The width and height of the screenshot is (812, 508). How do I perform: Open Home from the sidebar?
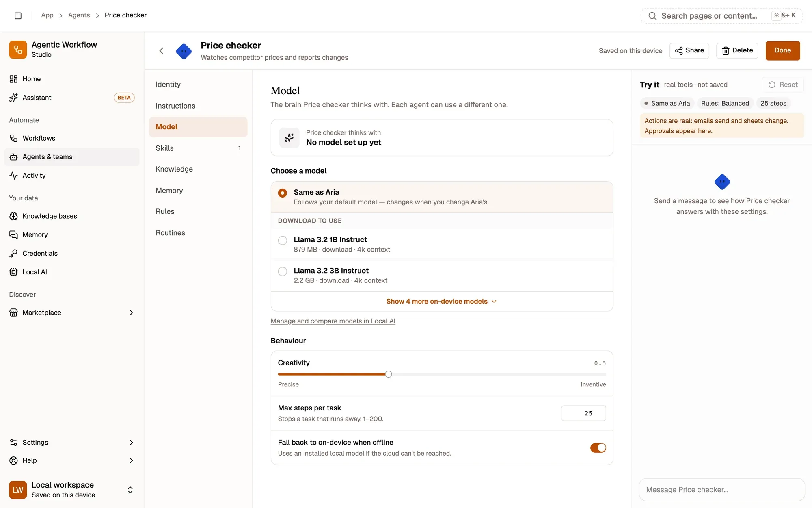(x=72, y=79)
